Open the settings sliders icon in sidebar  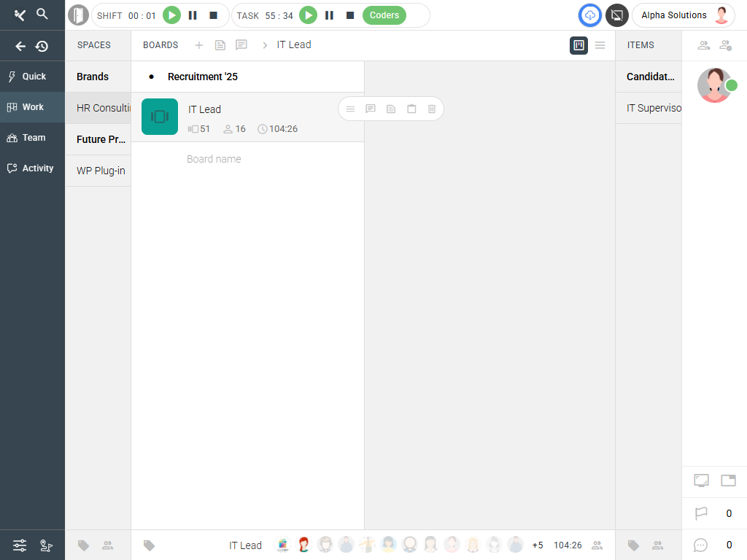(20, 545)
